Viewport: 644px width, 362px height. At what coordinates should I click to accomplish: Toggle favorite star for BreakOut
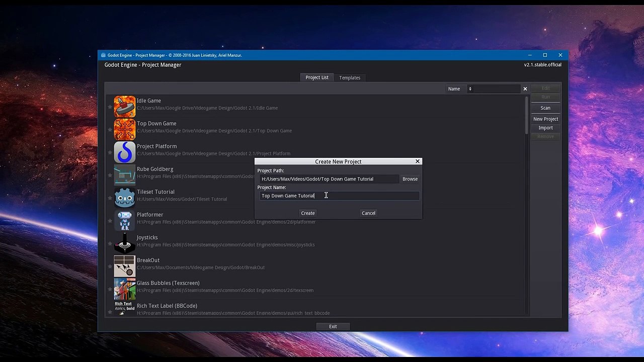(110, 266)
